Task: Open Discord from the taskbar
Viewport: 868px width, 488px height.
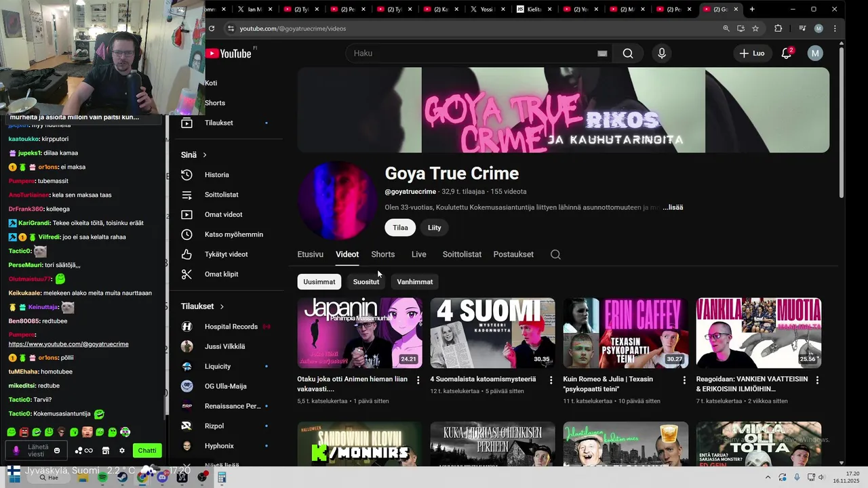Action: tap(162, 478)
